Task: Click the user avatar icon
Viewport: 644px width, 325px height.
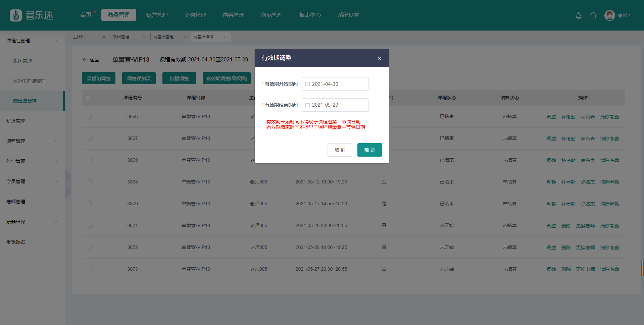Action: coord(609,15)
